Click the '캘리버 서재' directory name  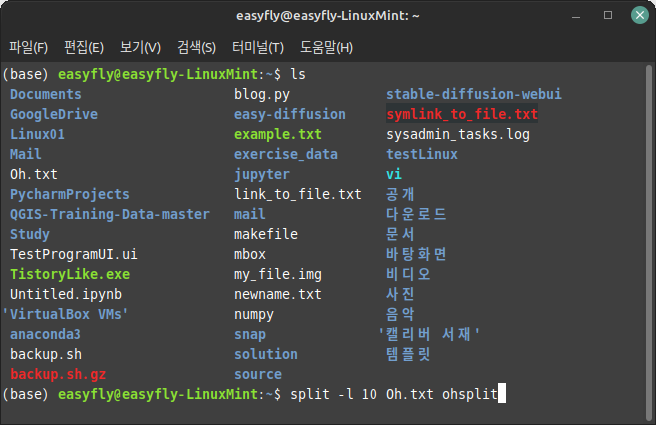429,334
